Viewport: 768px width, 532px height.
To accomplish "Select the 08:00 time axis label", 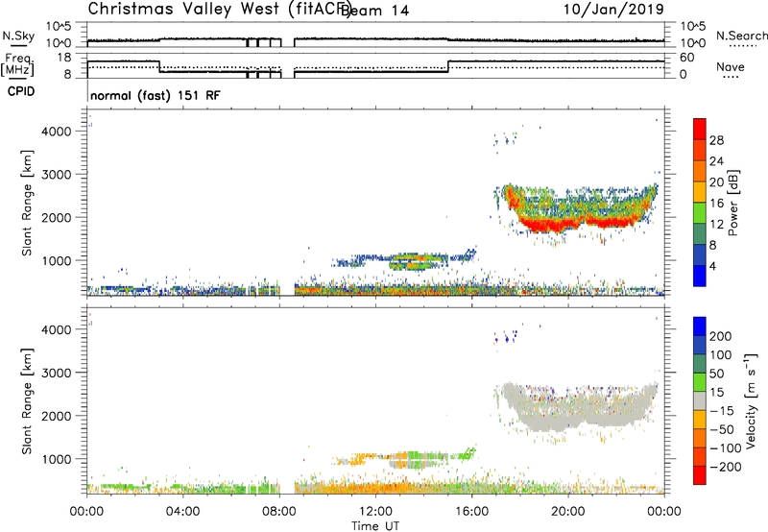I will (279, 512).
